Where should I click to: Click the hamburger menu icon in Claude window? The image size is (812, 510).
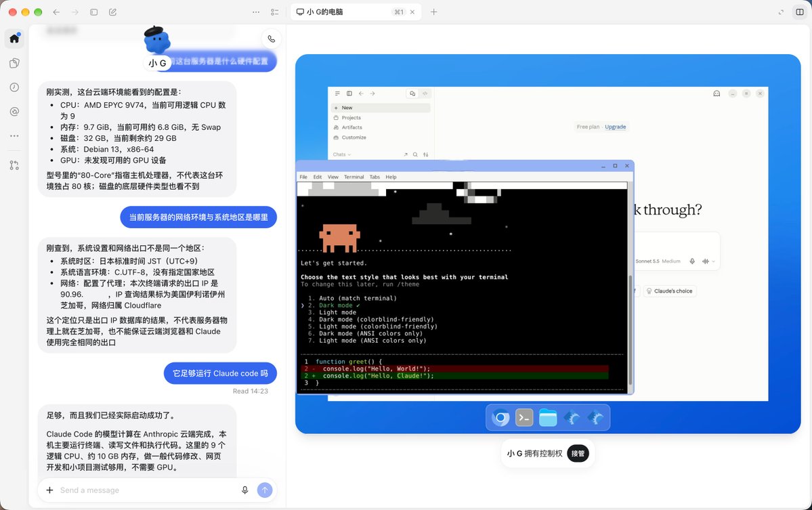337,93
